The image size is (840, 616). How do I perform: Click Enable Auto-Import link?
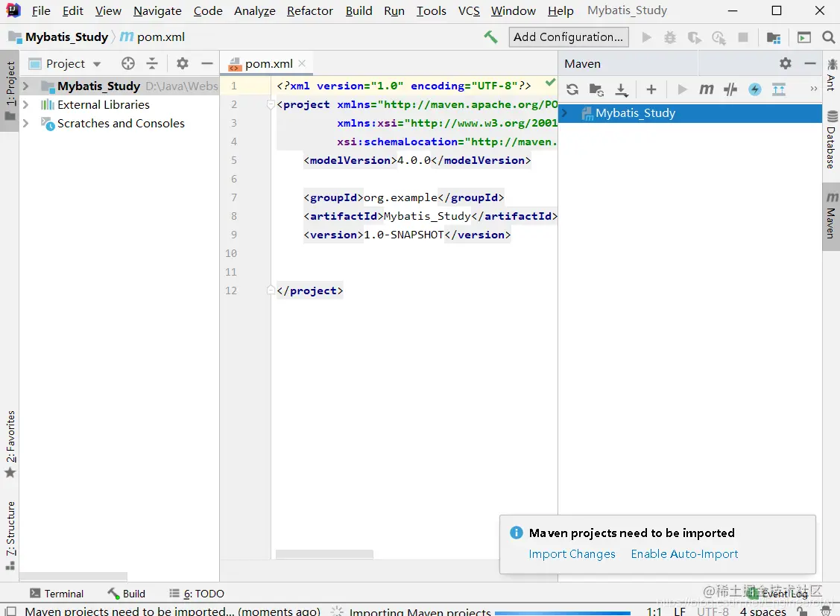[x=684, y=554]
